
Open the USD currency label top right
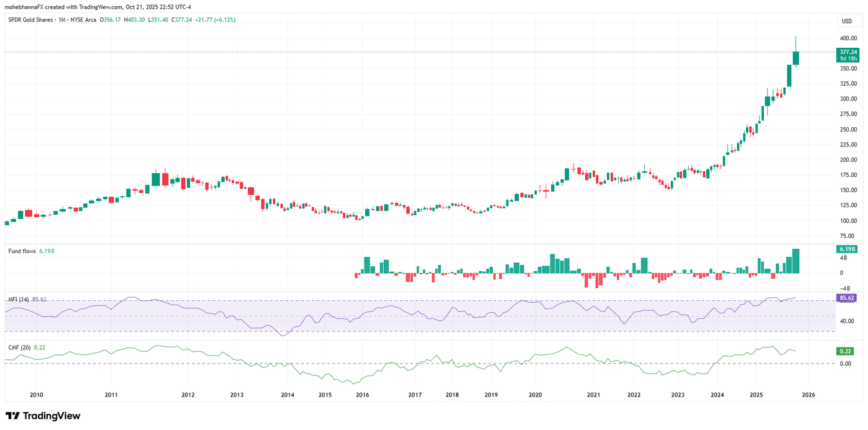click(847, 20)
